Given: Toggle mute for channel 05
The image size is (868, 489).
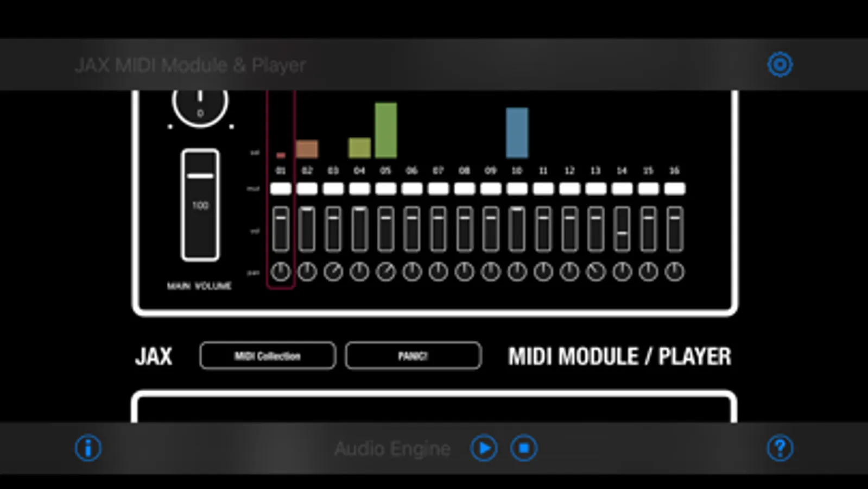Looking at the screenshot, I should pos(385,189).
